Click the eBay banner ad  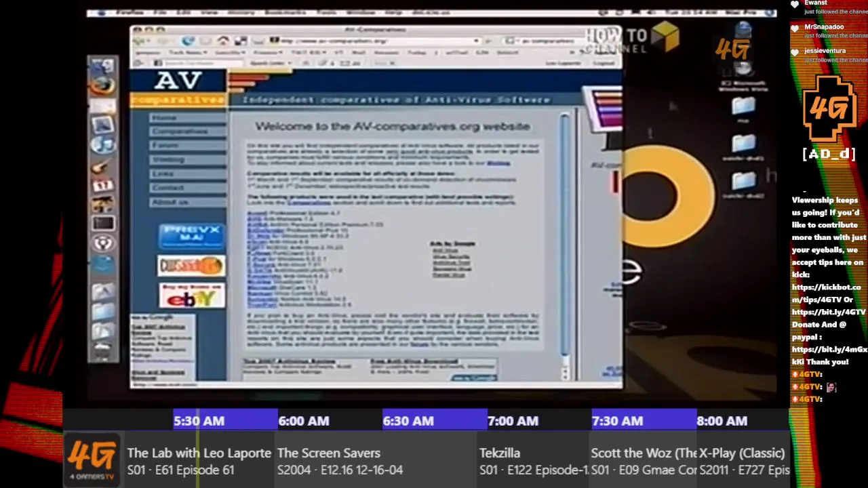click(x=191, y=296)
